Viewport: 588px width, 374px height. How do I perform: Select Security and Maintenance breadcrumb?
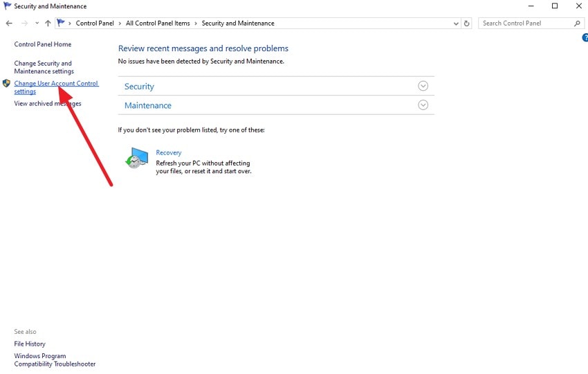(x=238, y=24)
